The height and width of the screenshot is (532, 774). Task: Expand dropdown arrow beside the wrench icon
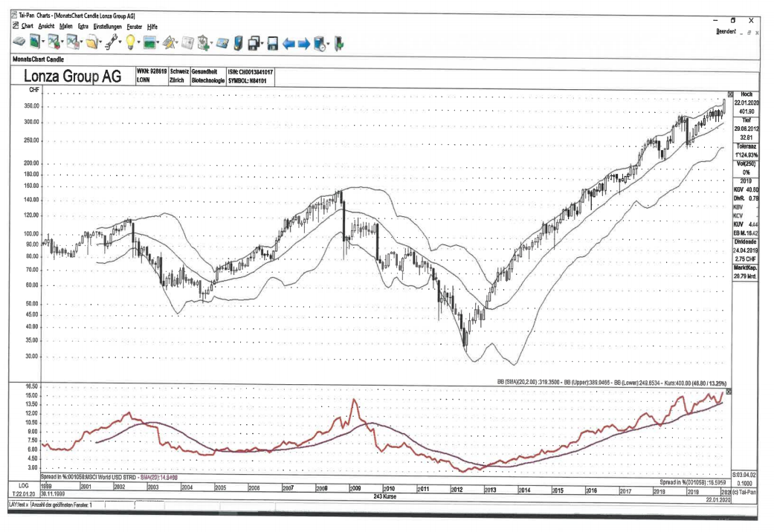click(x=118, y=42)
